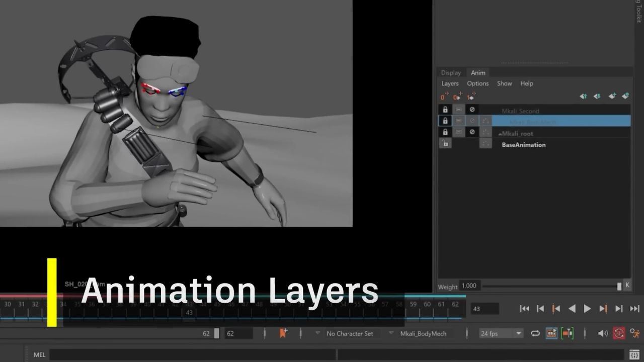Screen dimensions: 644x362
Task: Toggle lock on Mkali_Second layer
Action: (445, 110)
